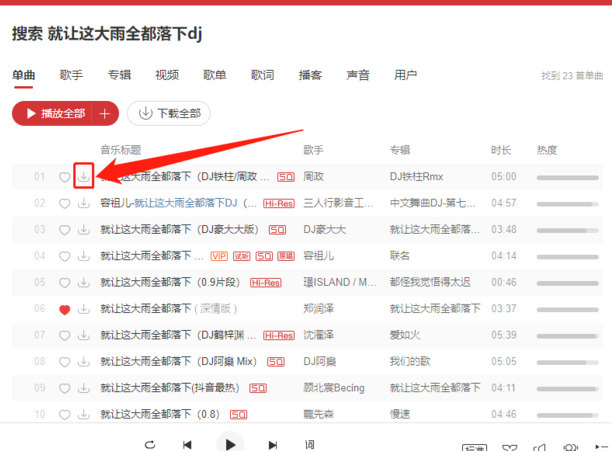
Task: Click SQ badge on song 09 抖音最热
Action: (258, 389)
